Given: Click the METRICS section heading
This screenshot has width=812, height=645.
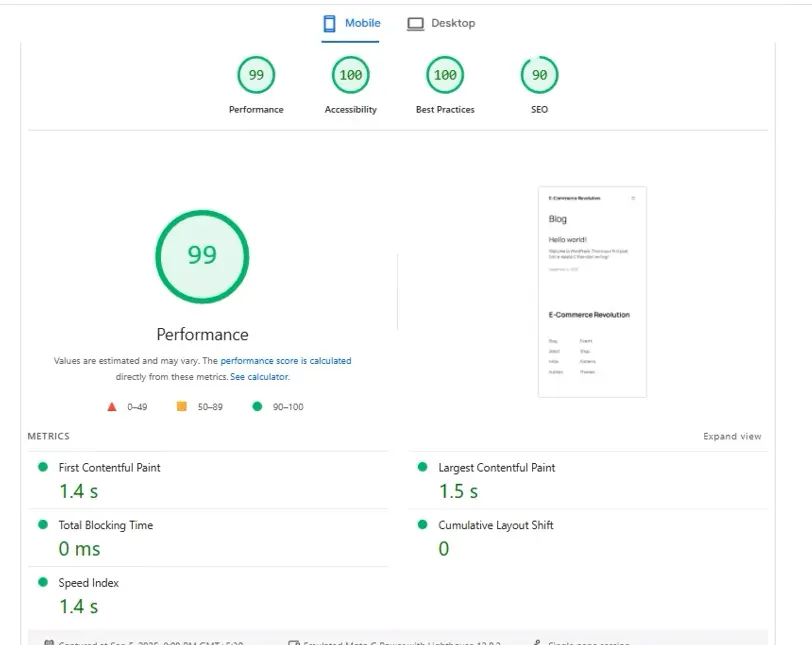Looking at the screenshot, I should click(49, 436).
